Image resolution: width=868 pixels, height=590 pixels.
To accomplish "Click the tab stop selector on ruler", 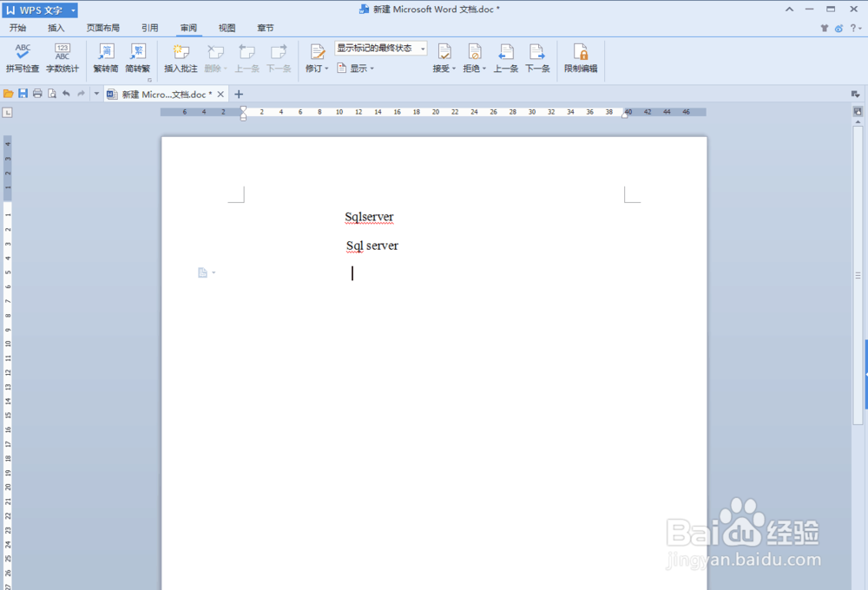I will coord(7,112).
